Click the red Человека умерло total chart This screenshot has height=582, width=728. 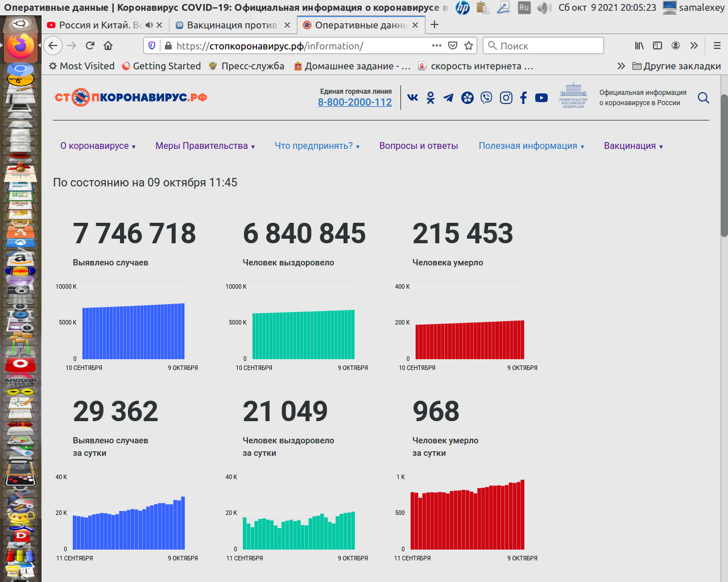[x=470, y=340]
